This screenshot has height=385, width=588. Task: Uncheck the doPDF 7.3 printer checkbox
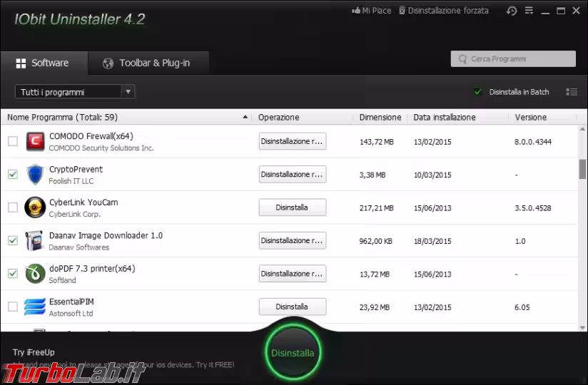click(x=13, y=273)
